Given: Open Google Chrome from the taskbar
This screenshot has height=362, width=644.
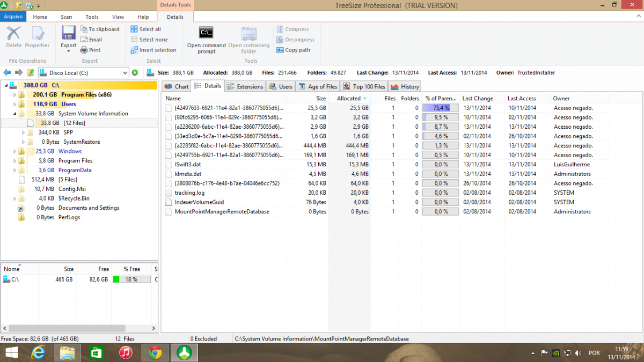Looking at the screenshot, I should (x=156, y=352).
